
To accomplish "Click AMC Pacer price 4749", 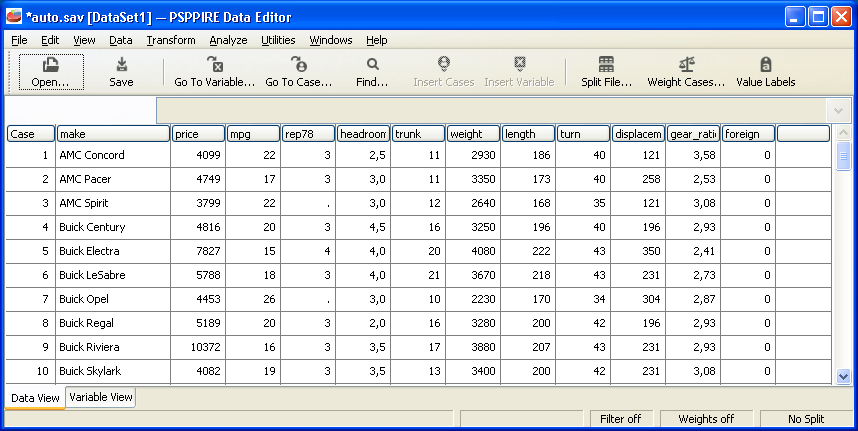I will [x=198, y=179].
